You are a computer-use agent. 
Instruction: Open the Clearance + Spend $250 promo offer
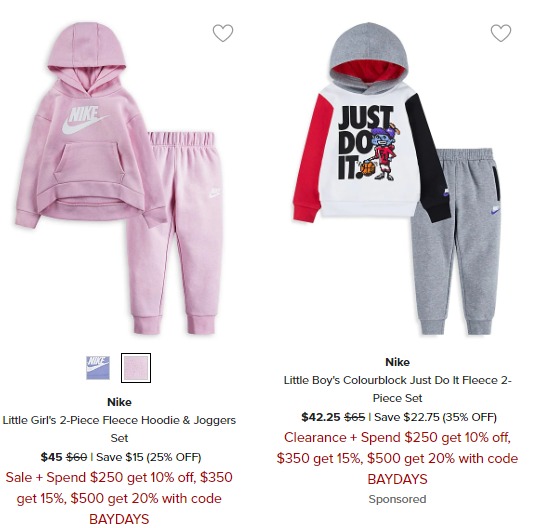click(x=397, y=458)
